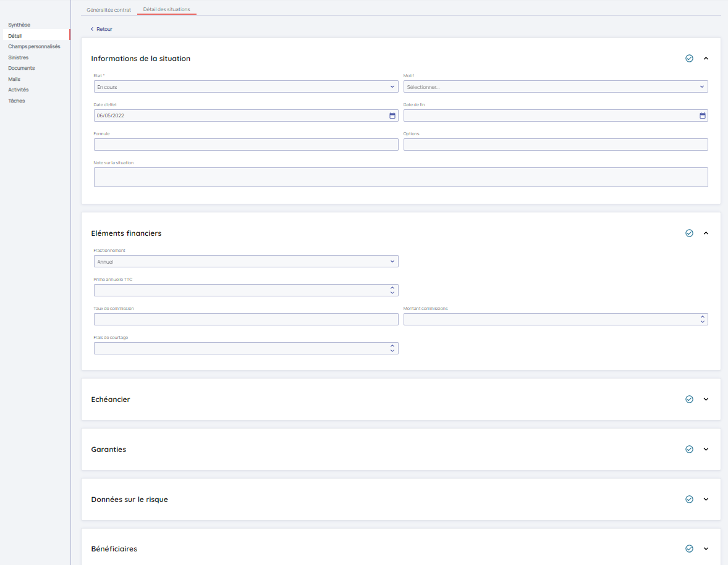
Task: Go back with the Retour link
Action: (102, 29)
